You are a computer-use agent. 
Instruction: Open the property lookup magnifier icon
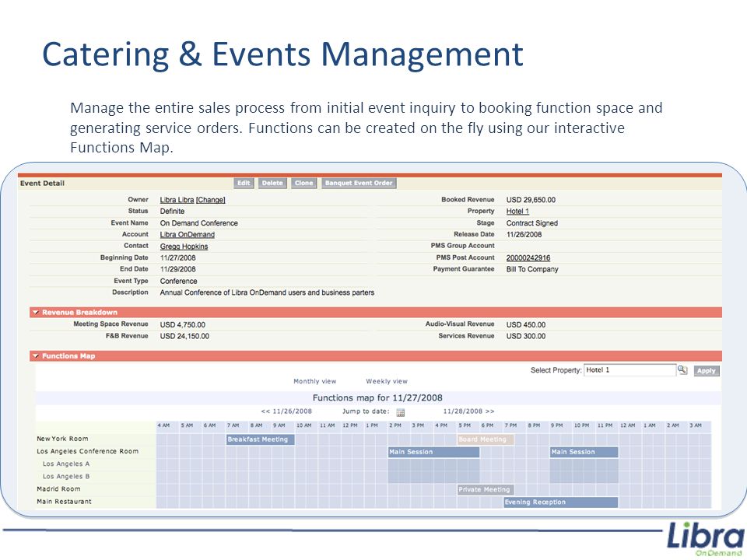pos(682,370)
